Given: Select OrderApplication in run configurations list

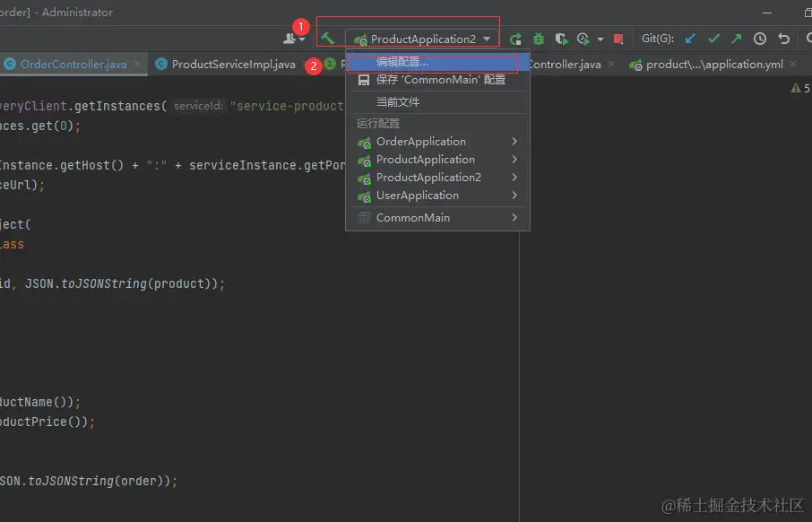Looking at the screenshot, I should 437,142.
